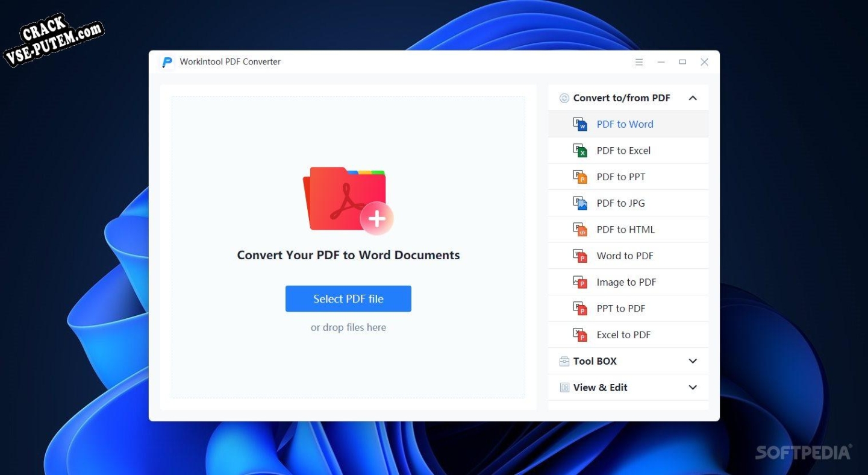
Task: Click the PPT to PDF file icon
Action: click(579, 309)
